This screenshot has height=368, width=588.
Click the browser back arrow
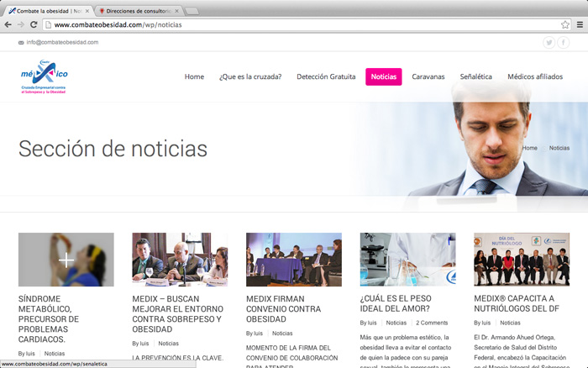pos(8,24)
